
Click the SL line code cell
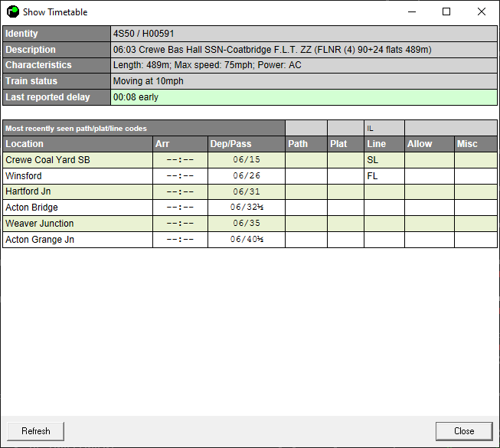click(x=383, y=160)
